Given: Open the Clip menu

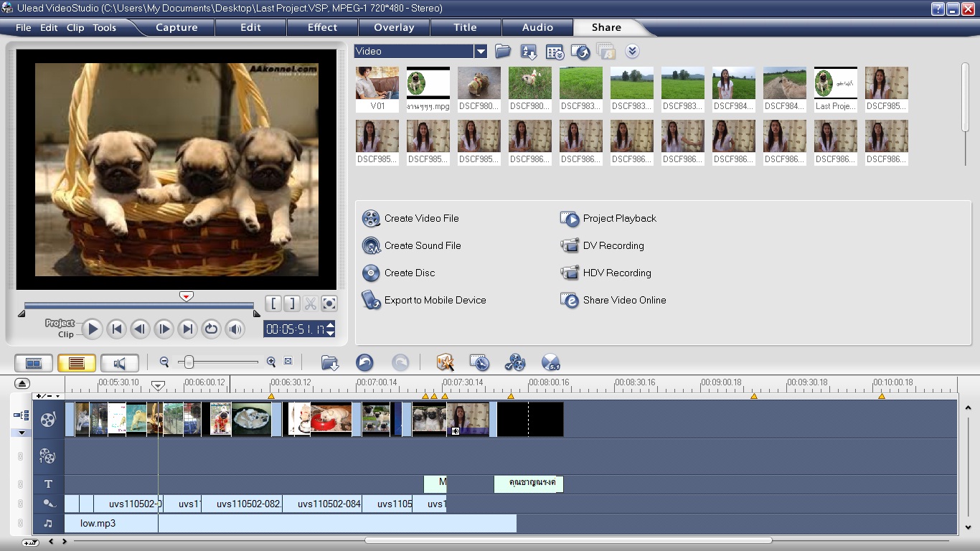Looking at the screenshot, I should 75,28.
